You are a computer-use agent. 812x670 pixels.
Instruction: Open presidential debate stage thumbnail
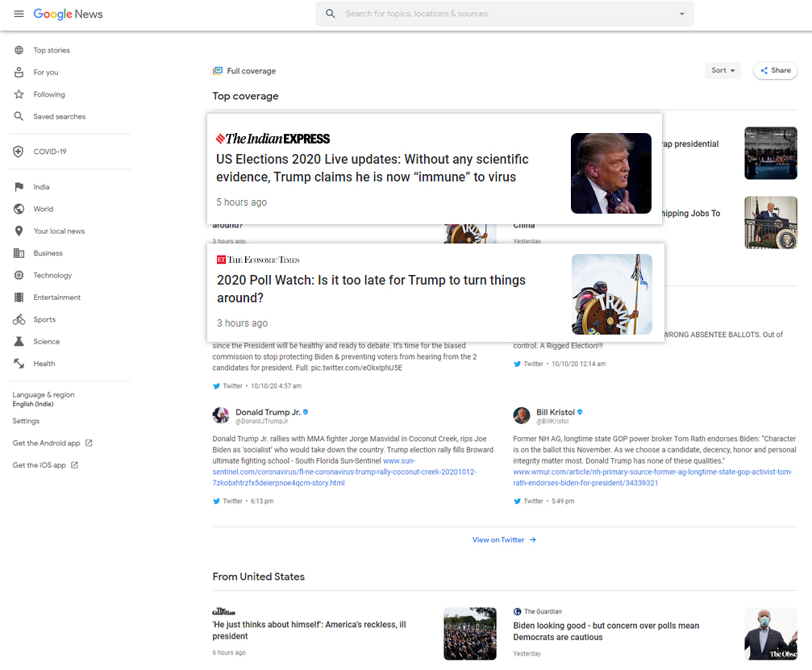point(771,153)
